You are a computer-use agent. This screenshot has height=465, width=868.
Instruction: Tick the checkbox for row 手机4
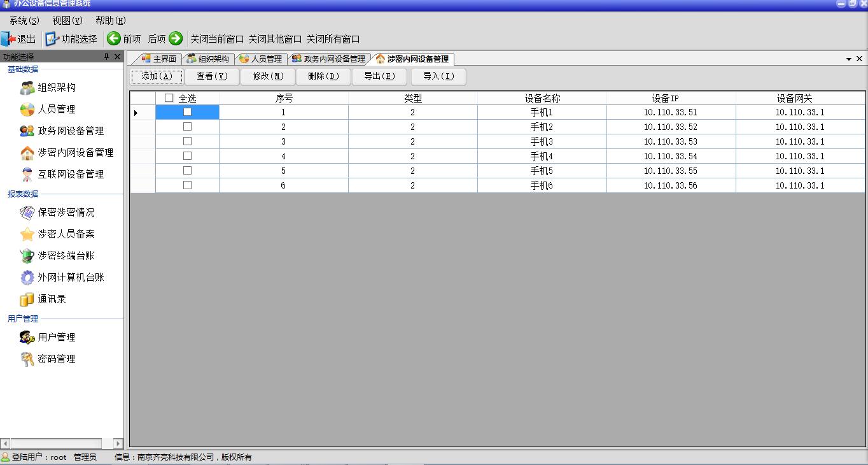click(187, 156)
